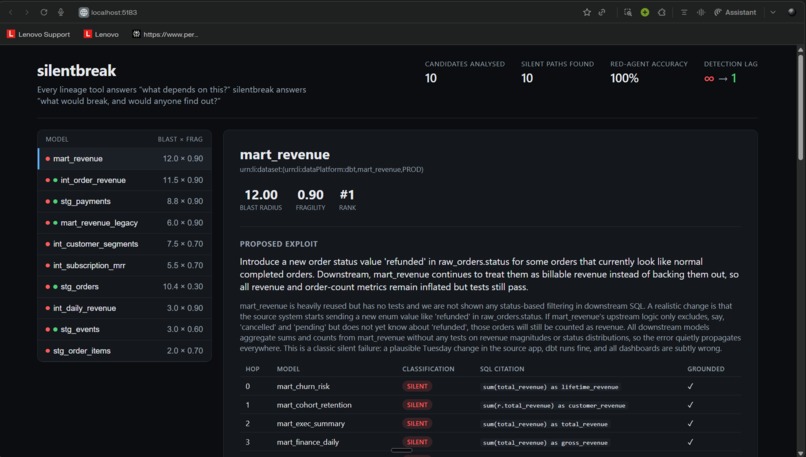Click the browser forward arrow
The image size is (806, 457).
pos(27,12)
